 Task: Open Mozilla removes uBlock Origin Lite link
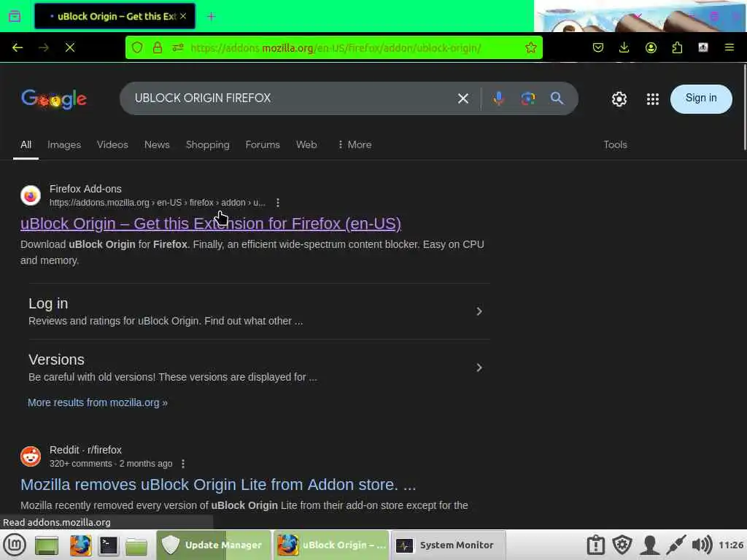tap(218, 485)
